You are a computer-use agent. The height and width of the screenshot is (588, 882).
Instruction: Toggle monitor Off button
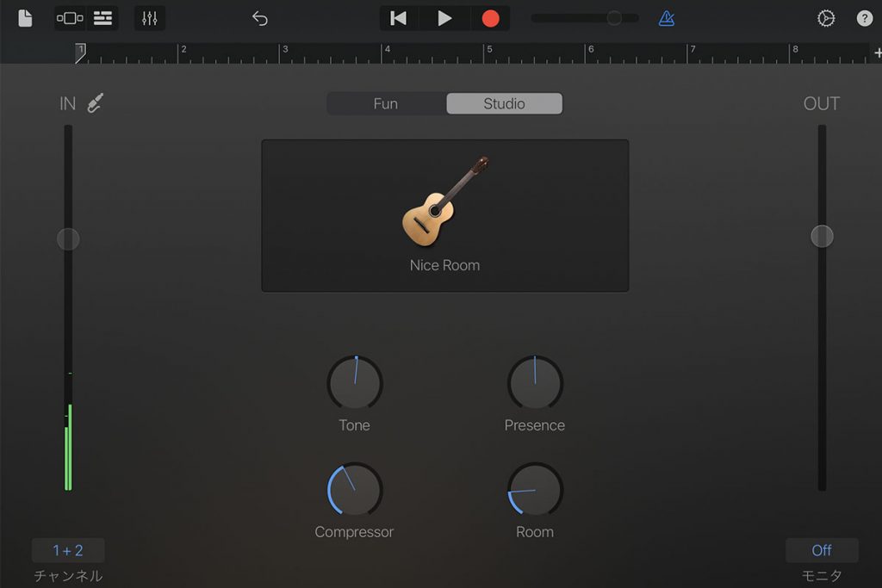[x=822, y=550]
